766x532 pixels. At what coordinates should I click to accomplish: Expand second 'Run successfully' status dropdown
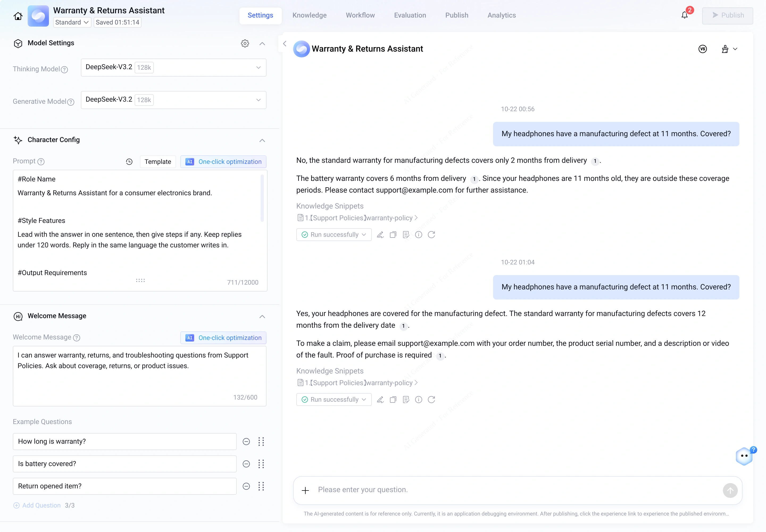click(x=334, y=399)
